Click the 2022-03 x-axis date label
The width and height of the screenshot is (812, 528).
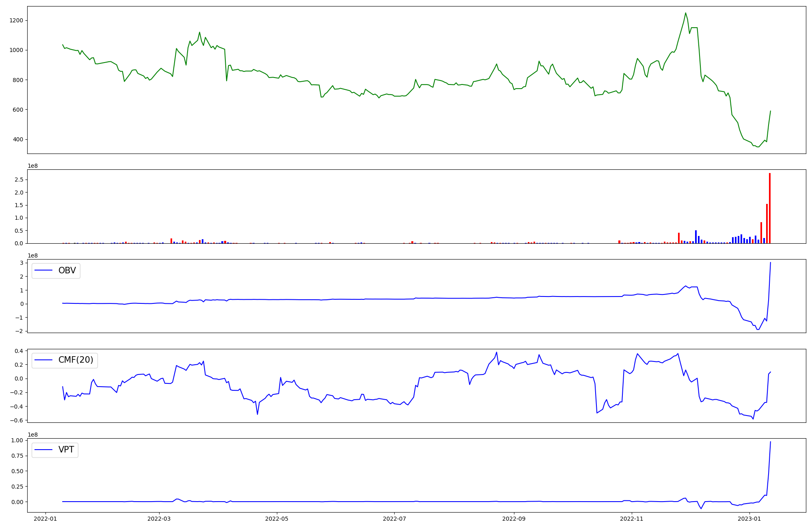[x=159, y=519]
